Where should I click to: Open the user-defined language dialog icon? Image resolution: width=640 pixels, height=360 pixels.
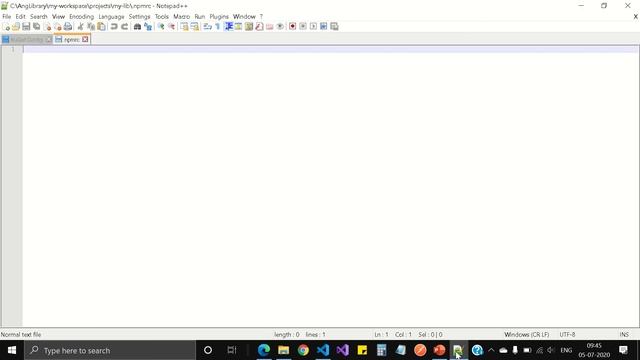[x=238, y=27]
